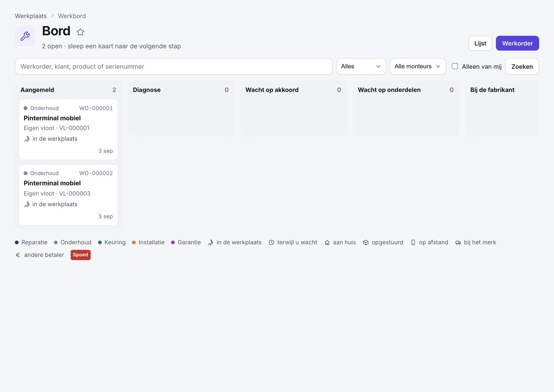Go to Werkplaats breadcrumb

pos(31,16)
